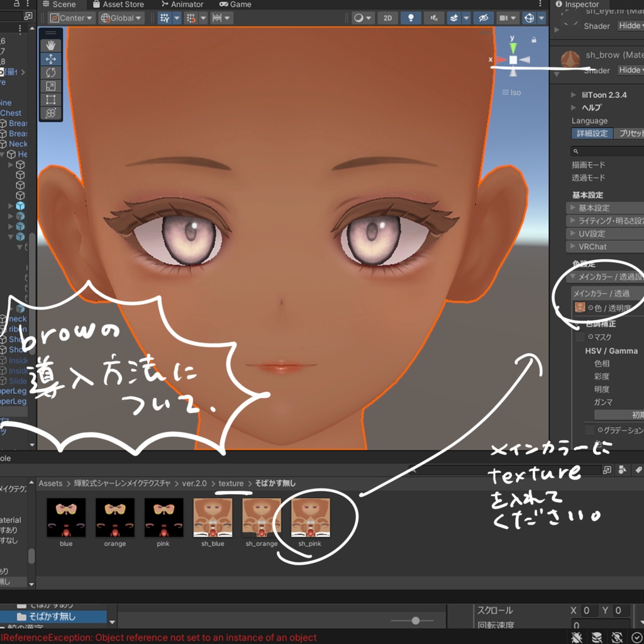Click the bug debugger icon in status bar
This screenshot has width=644, height=644.
[x=576, y=638]
